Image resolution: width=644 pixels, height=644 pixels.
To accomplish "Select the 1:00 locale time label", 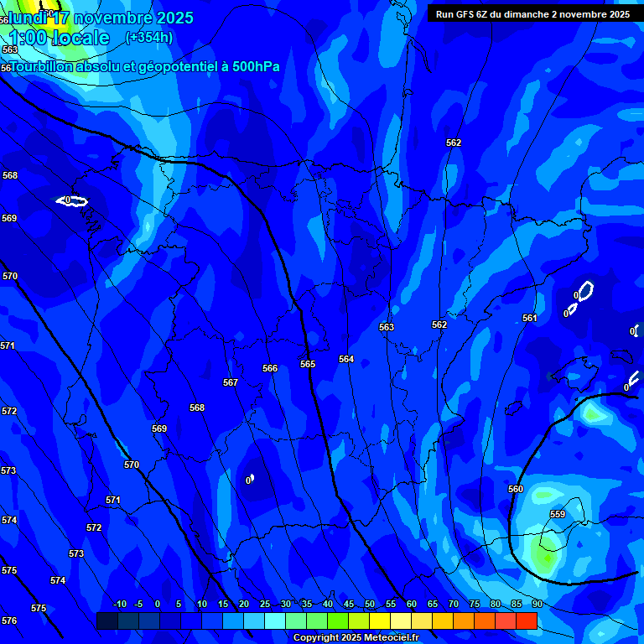I will pyautogui.click(x=59, y=38).
